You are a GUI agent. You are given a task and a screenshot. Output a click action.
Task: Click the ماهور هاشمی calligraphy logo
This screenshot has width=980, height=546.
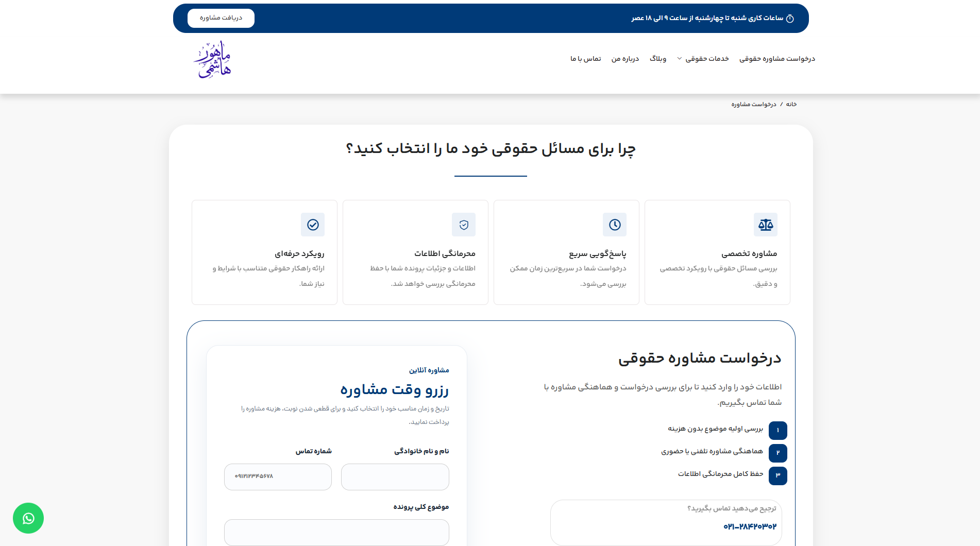pos(213,60)
